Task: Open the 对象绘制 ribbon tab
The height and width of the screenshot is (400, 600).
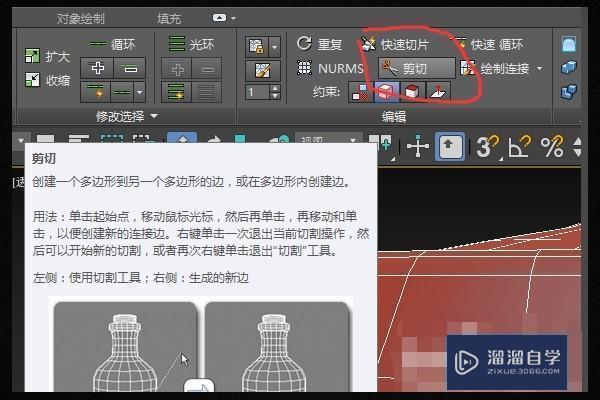Action: click(x=80, y=18)
